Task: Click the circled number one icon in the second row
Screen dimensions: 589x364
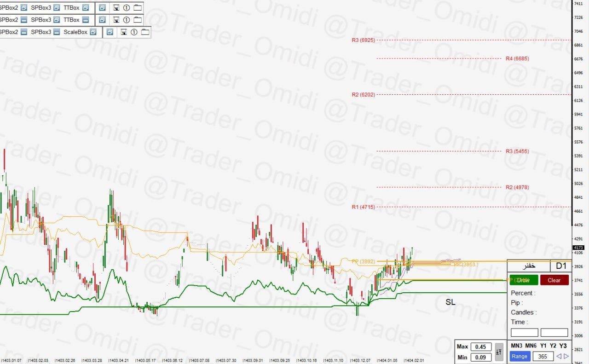Action: [127, 20]
